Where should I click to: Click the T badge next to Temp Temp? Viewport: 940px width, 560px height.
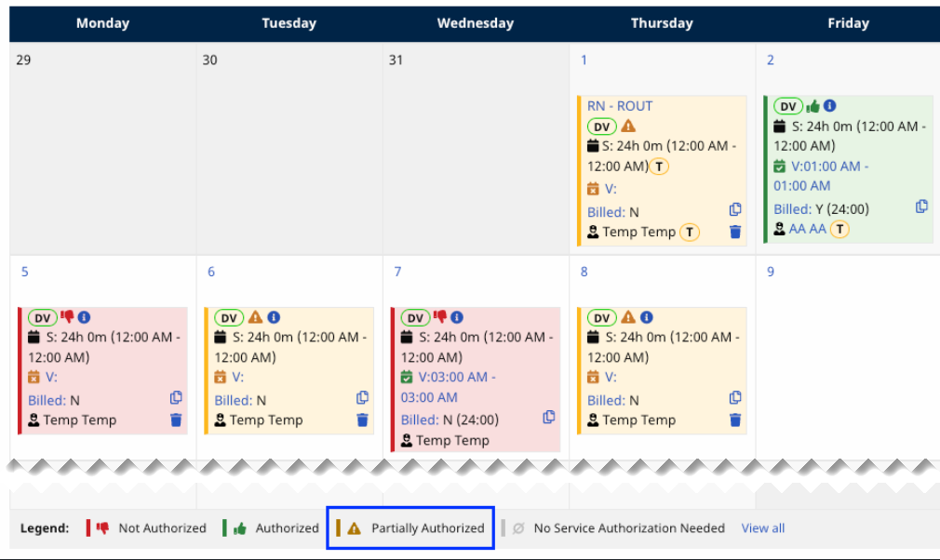[689, 232]
